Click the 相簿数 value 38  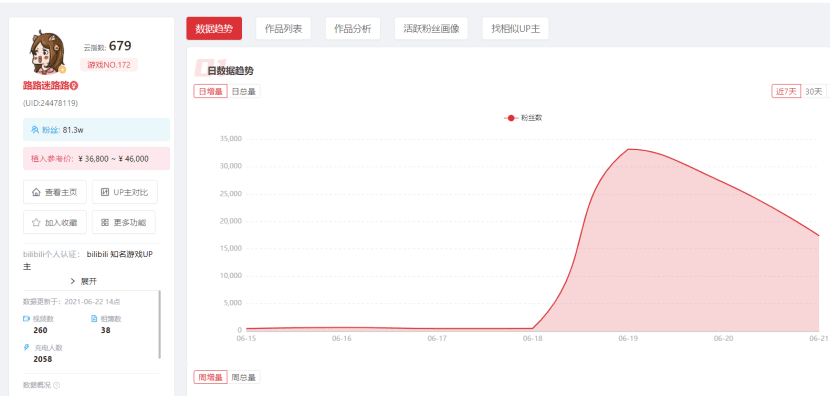point(105,330)
